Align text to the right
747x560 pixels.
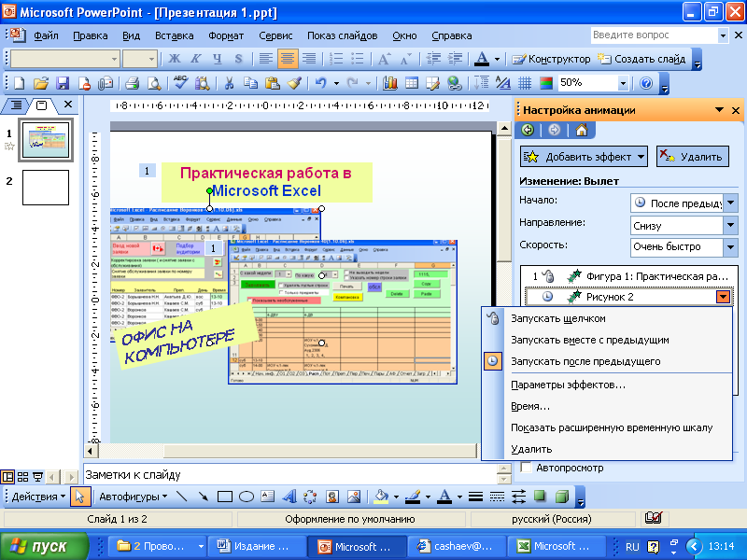309,59
